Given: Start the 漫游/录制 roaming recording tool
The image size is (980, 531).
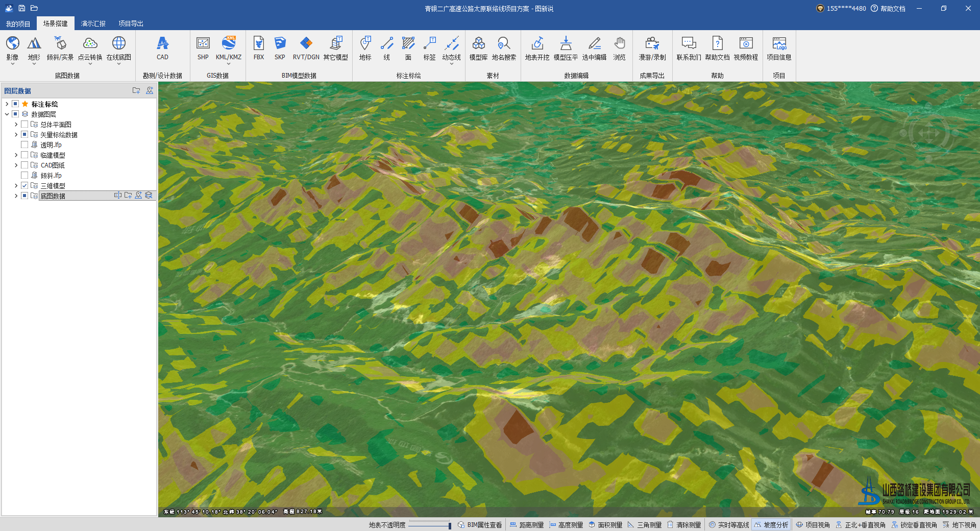Looking at the screenshot, I should point(652,48).
